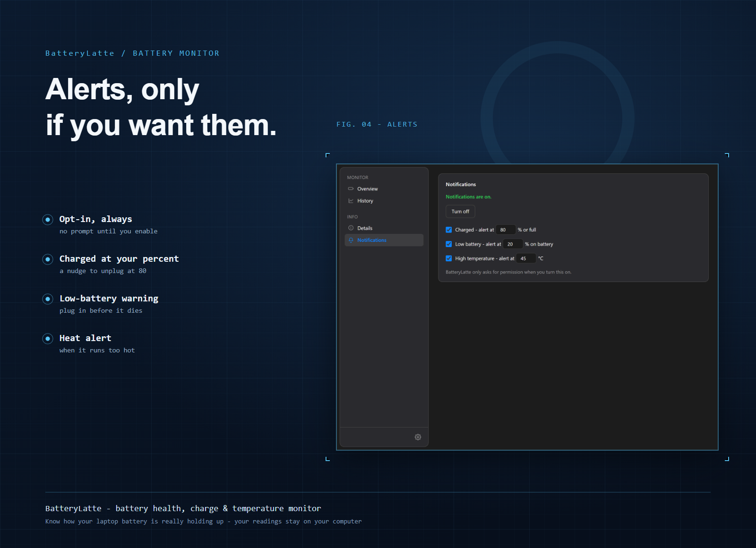Image resolution: width=756 pixels, height=548 pixels.
Task: Edit the Charged alert percent field showing 80
Action: 506,230
